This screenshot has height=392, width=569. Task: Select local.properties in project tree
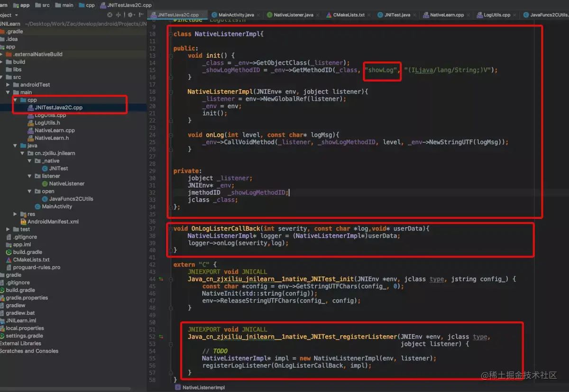(25, 328)
